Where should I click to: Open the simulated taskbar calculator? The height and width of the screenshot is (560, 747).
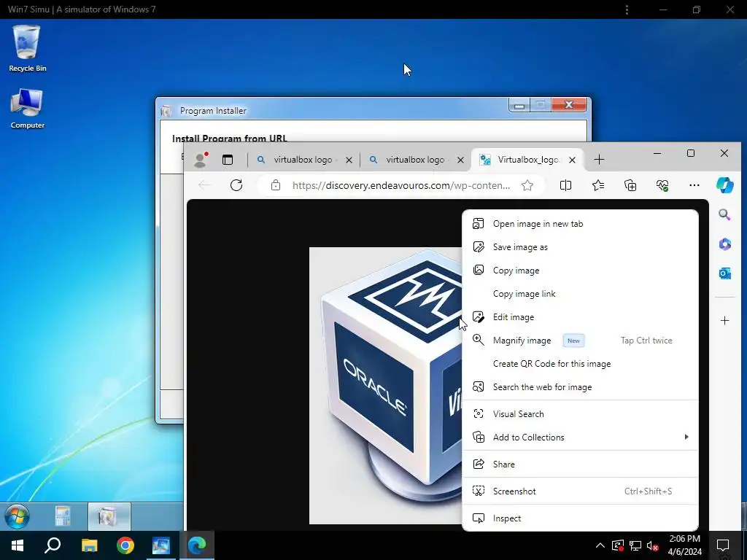point(63,516)
